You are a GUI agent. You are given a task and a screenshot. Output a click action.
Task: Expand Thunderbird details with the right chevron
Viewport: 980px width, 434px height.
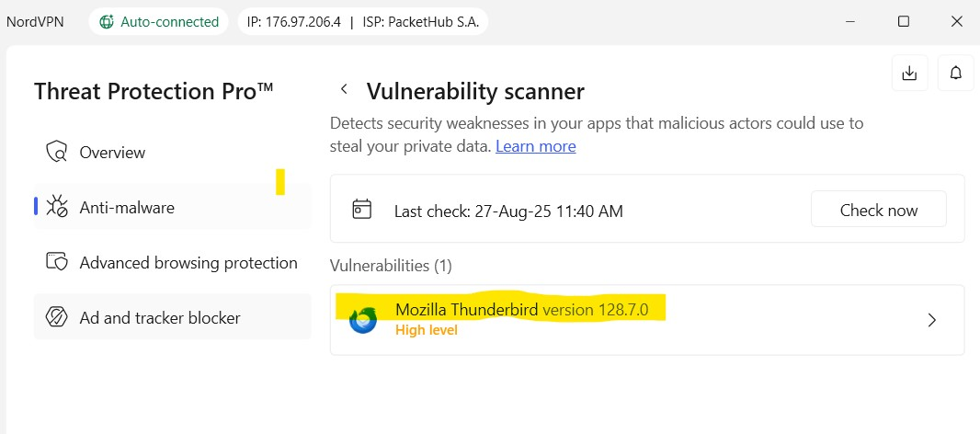[931, 320]
